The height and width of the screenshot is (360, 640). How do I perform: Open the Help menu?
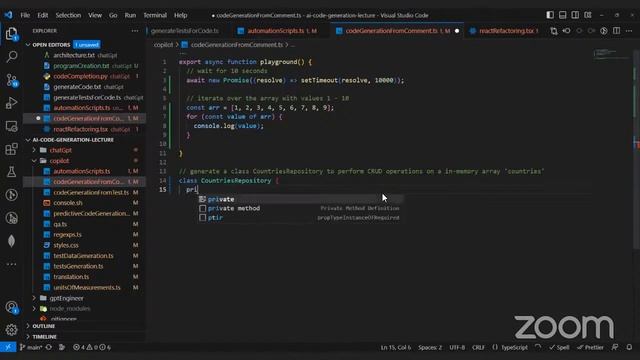(x=180, y=15)
